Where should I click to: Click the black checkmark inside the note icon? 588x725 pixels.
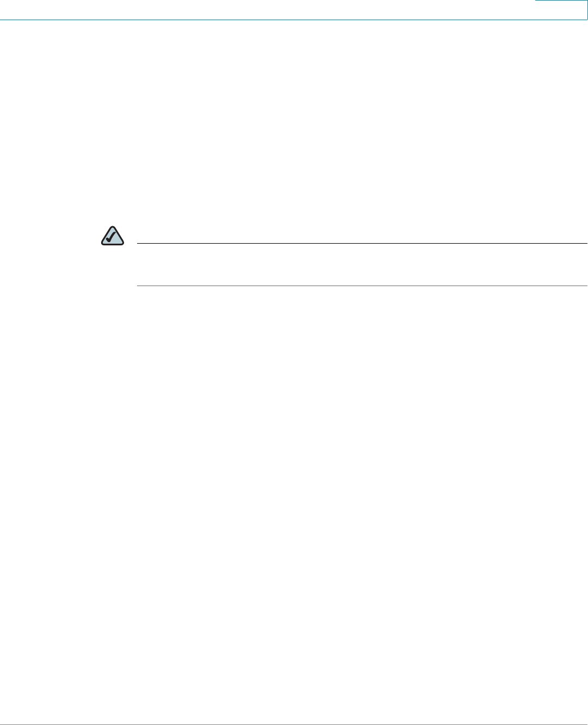(x=112, y=237)
